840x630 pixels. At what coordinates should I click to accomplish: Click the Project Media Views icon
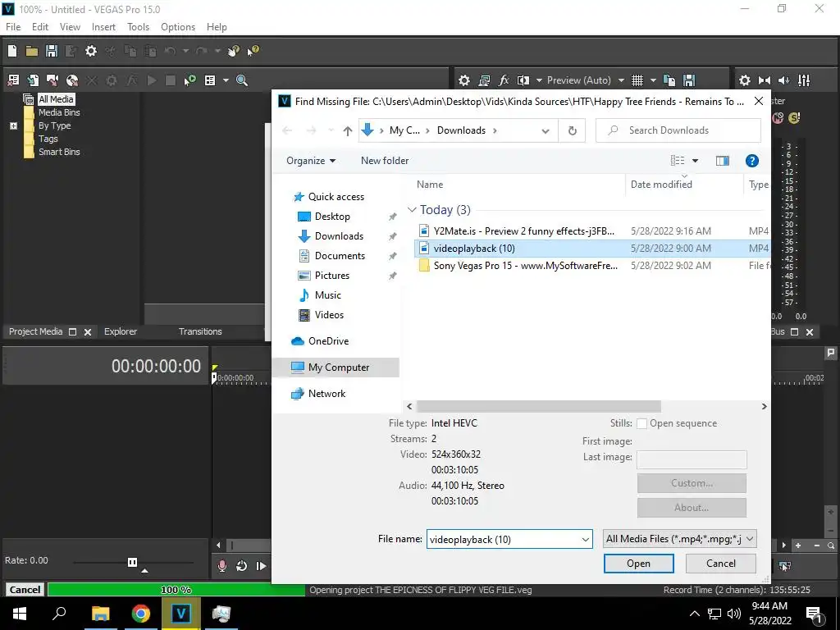pos(210,80)
